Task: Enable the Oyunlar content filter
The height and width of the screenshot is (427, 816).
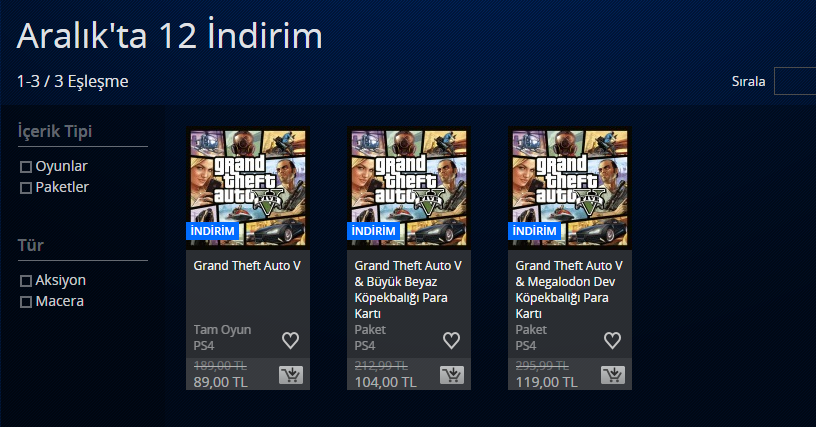Action: [26, 167]
